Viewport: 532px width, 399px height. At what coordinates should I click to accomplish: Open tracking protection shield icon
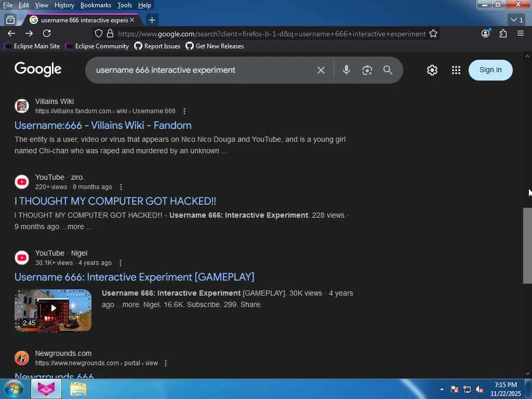98,34
